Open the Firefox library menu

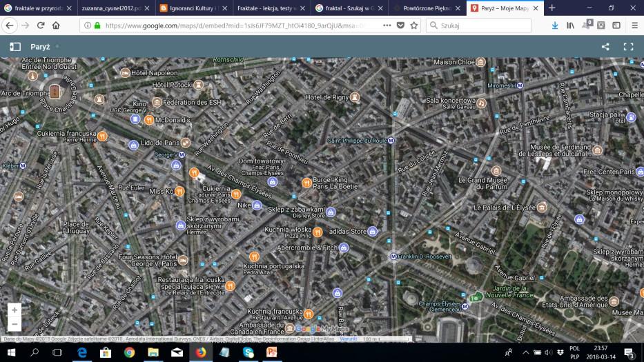(570, 26)
